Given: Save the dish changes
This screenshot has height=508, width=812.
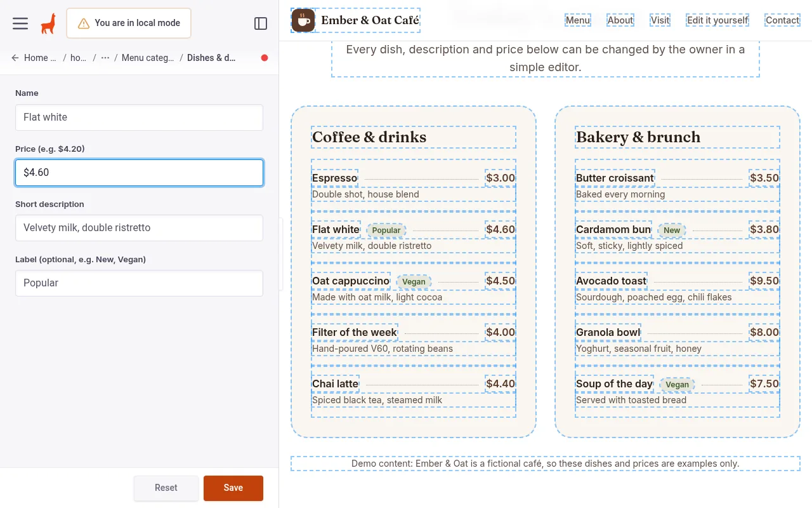Looking at the screenshot, I should point(233,488).
